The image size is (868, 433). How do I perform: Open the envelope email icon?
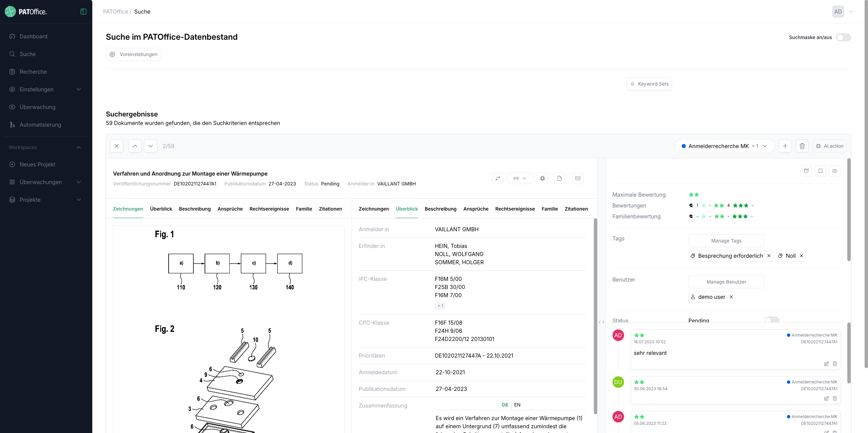(578, 178)
